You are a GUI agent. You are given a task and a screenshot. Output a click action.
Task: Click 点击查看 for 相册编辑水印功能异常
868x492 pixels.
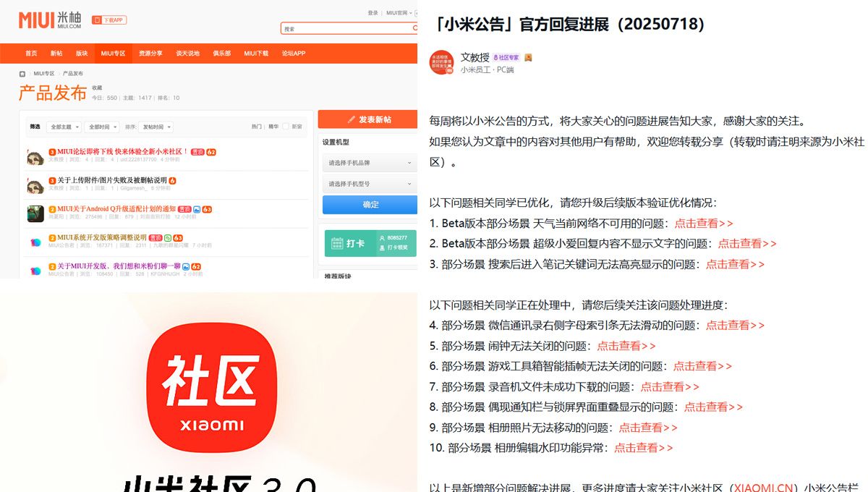pyautogui.click(x=644, y=448)
